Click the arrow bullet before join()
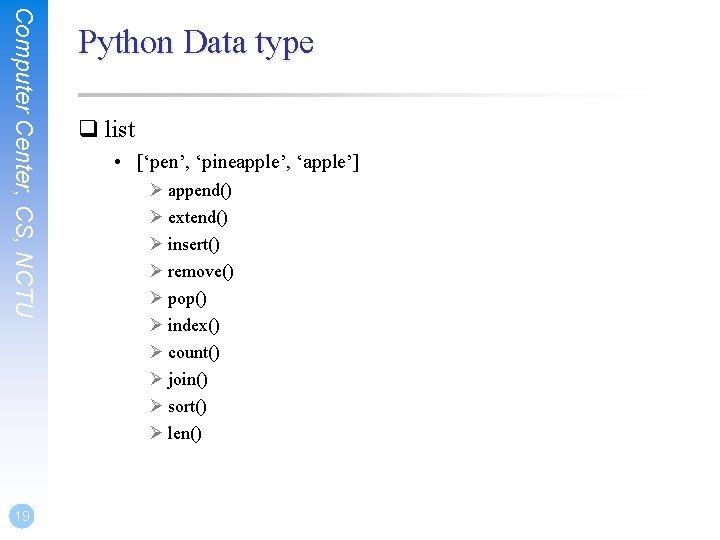The image size is (720, 540). coord(156,379)
